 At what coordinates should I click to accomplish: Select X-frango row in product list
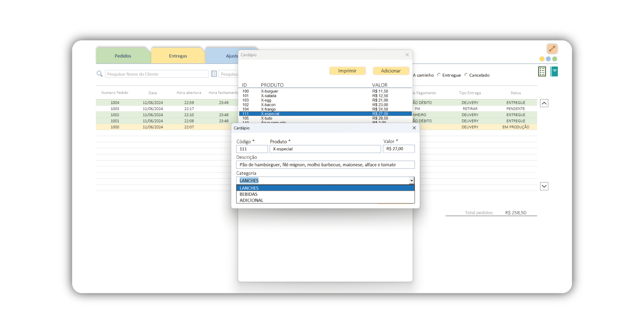tap(325, 109)
